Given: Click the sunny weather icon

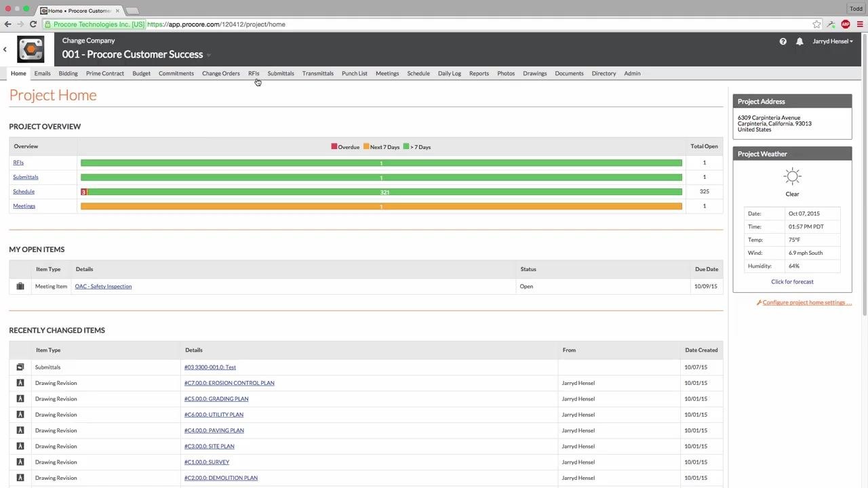Looking at the screenshot, I should click(x=792, y=177).
